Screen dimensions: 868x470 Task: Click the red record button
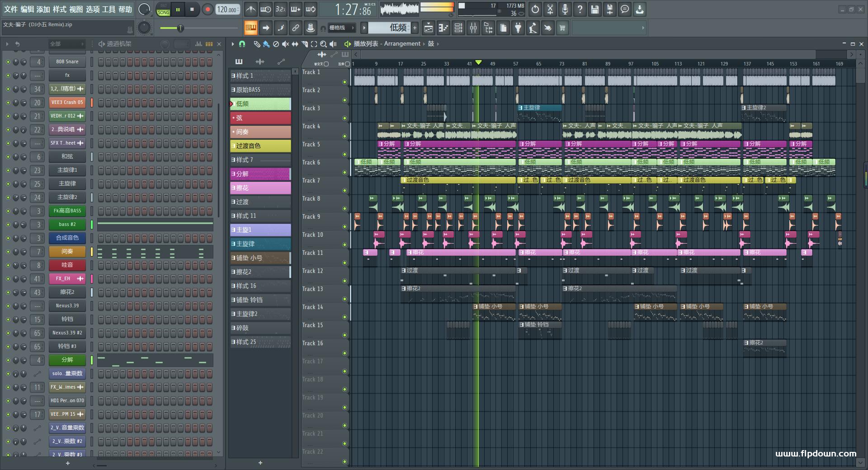click(208, 9)
